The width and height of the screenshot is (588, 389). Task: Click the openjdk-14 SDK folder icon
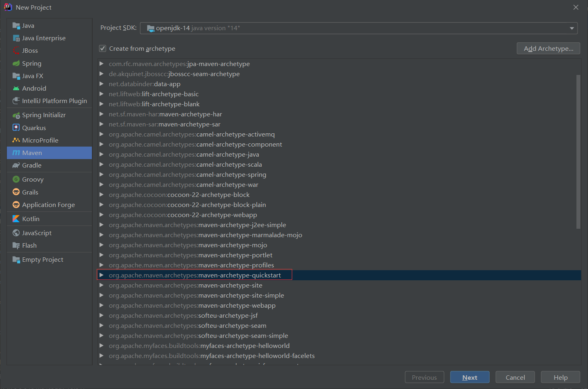click(151, 28)
